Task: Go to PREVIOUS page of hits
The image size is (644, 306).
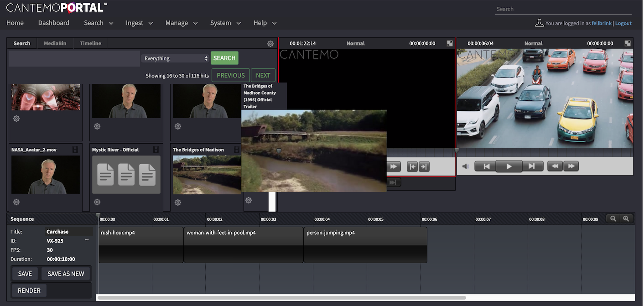Action: click(231, 75)
